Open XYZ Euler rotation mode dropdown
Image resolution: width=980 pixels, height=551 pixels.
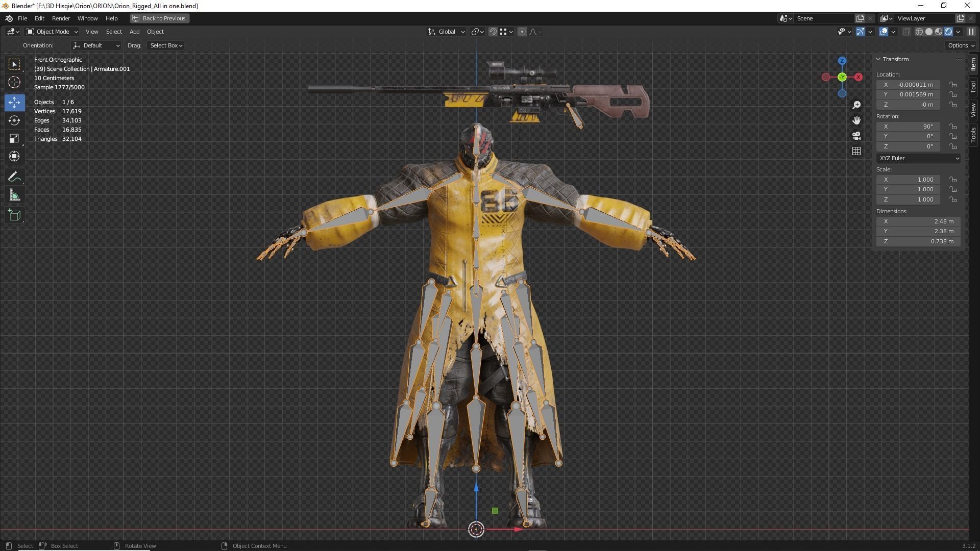[x=919, y=158]
